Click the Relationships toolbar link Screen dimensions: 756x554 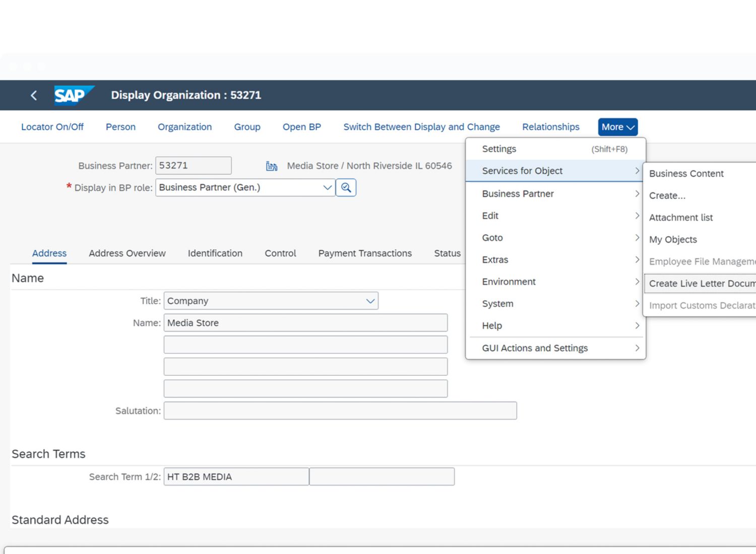550,127
